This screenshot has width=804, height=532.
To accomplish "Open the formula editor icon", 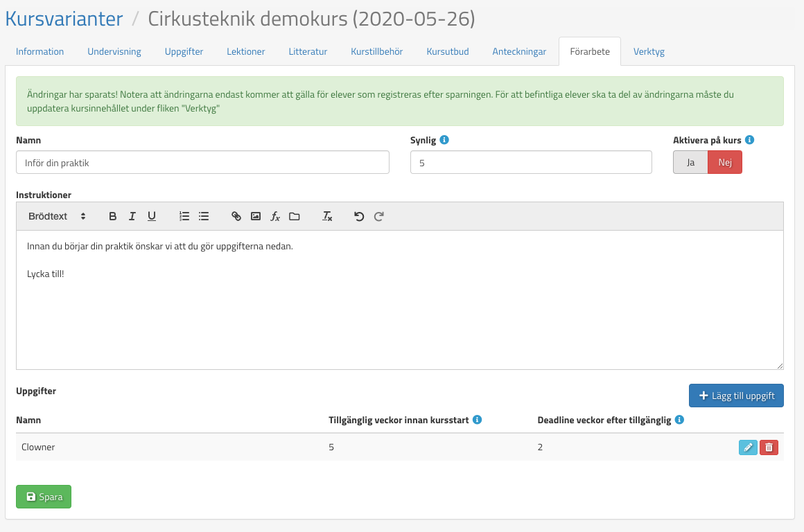I will 275,216.
